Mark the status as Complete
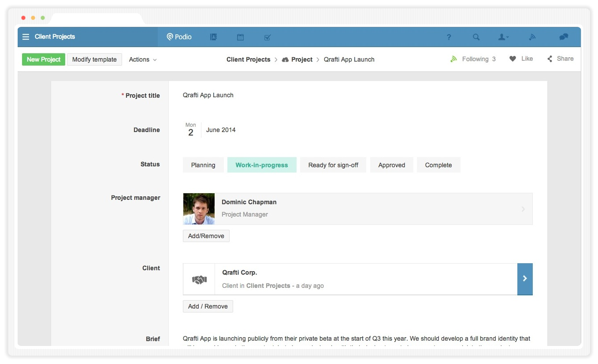 438,165
